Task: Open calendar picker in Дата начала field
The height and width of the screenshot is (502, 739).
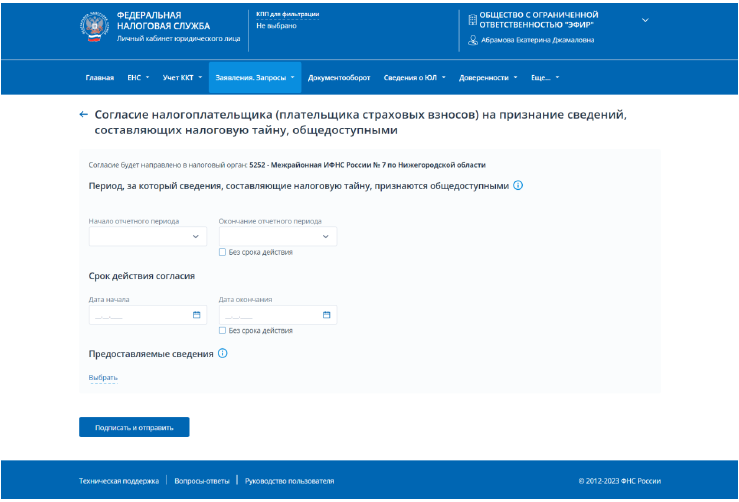Action: (x=196, y=315)
